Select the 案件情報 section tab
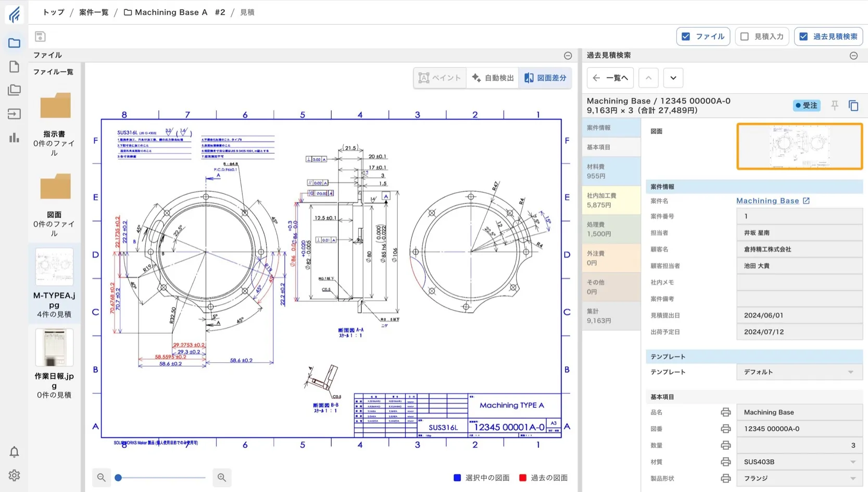Screen dimensions: 868x492 point(611,128)
